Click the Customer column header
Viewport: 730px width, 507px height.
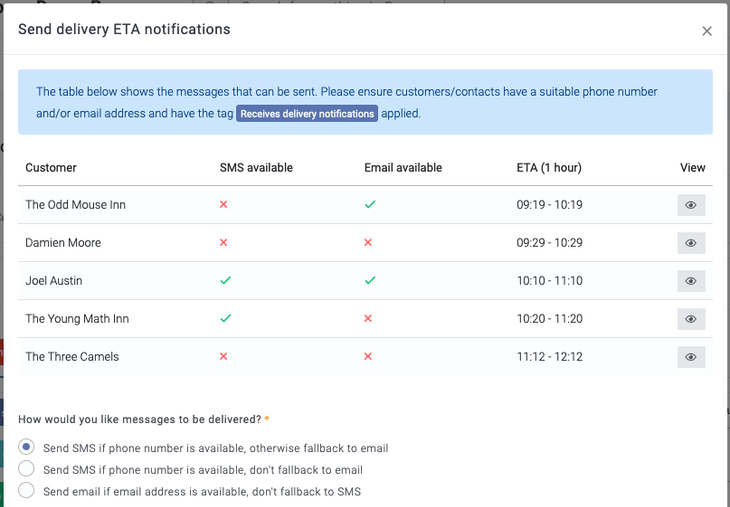pos(51,168)
